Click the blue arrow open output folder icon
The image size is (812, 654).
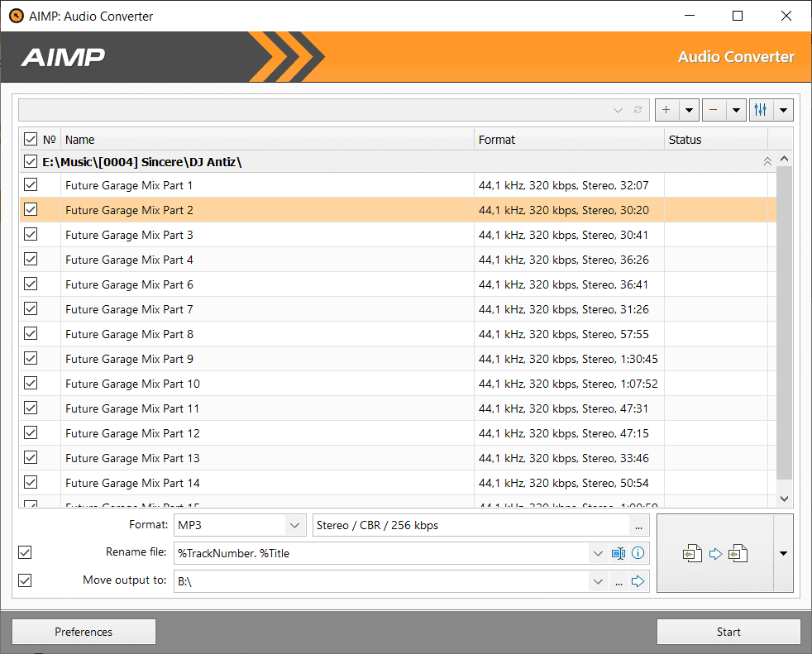[x=638, y=581]
